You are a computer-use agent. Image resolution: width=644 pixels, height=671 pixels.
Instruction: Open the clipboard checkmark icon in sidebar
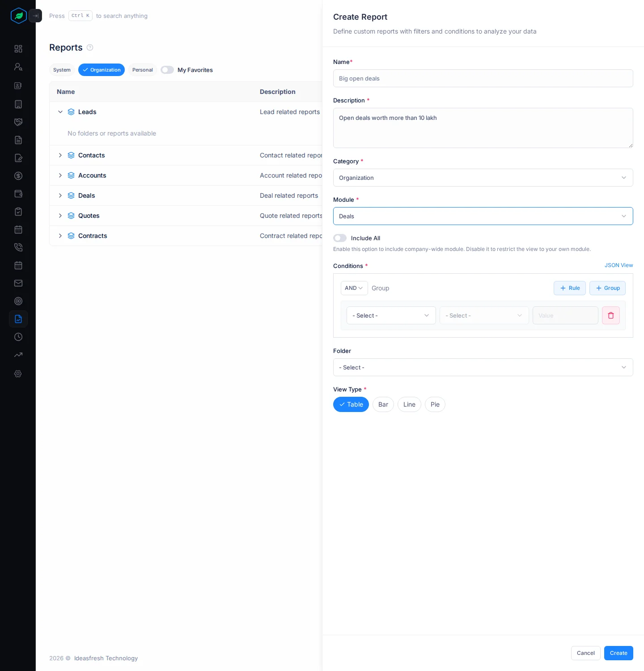coord(18,212)
